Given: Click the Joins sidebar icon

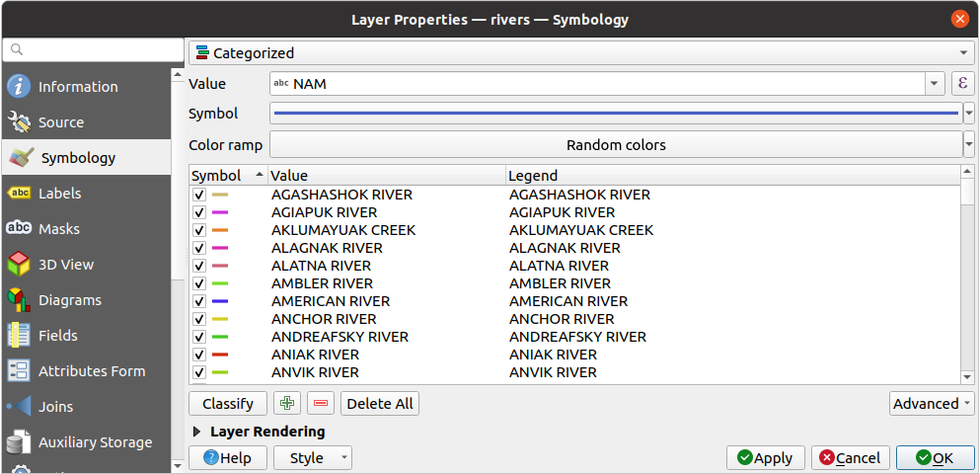Looking at the screenshot, I should pyautogui.click(x=19, y=407).
